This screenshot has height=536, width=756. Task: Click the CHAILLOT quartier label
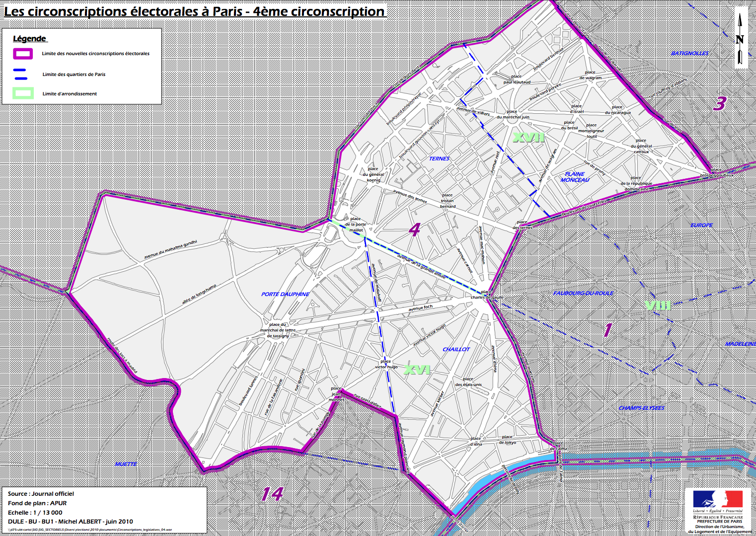(x=456, y=349)
